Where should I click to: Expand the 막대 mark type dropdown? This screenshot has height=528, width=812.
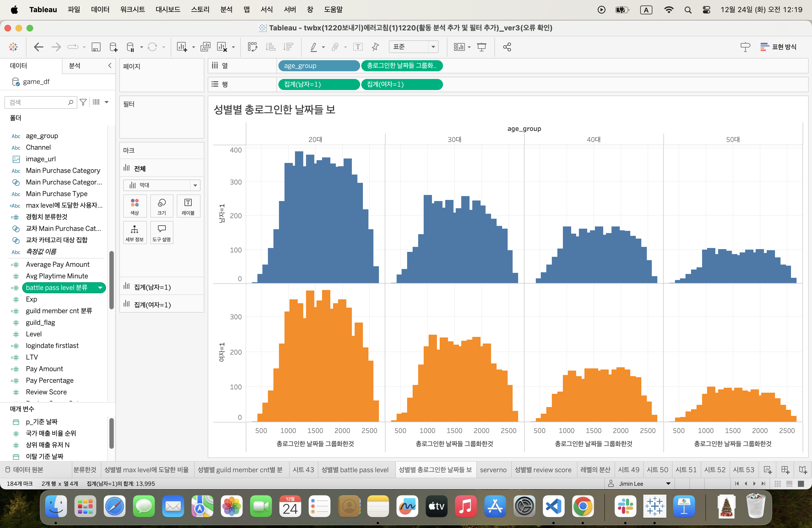[195, 185]
